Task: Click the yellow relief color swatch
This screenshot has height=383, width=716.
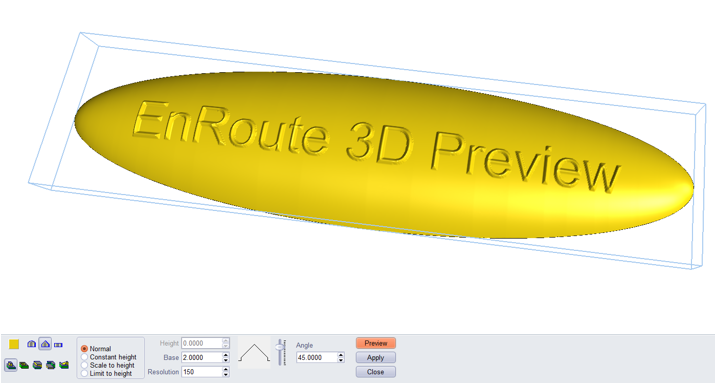Action: [14, 344]
